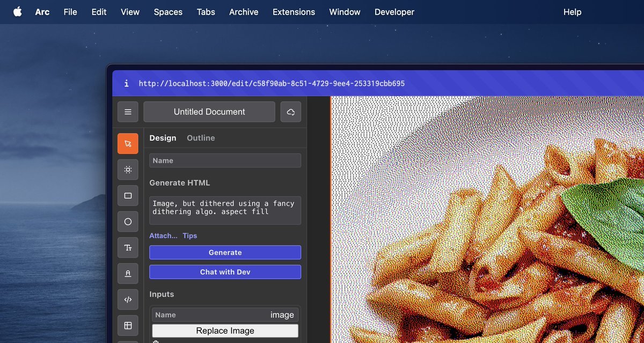Click the Replace Image button

(225, 331)
